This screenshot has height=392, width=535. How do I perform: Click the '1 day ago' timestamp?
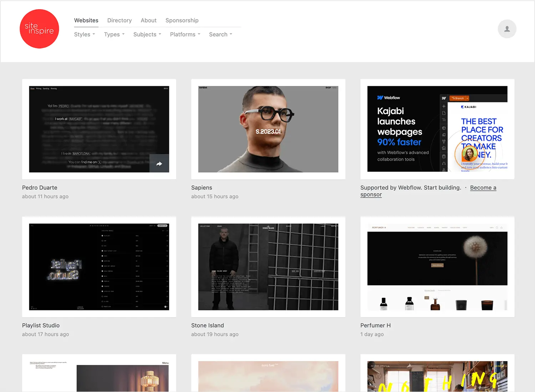point(372,334)
